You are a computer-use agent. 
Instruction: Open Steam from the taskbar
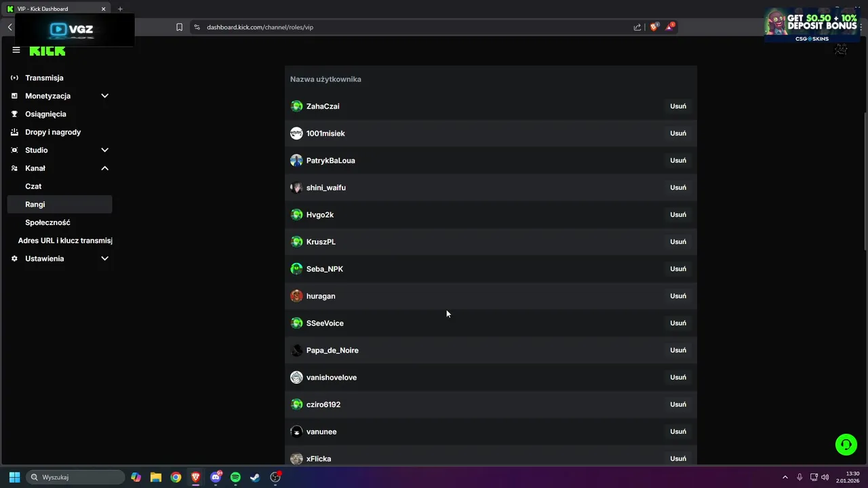[255, 477]
